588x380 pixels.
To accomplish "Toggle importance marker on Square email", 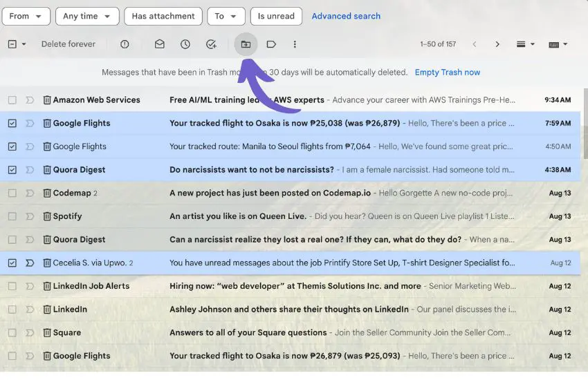I will coord(30,332).
